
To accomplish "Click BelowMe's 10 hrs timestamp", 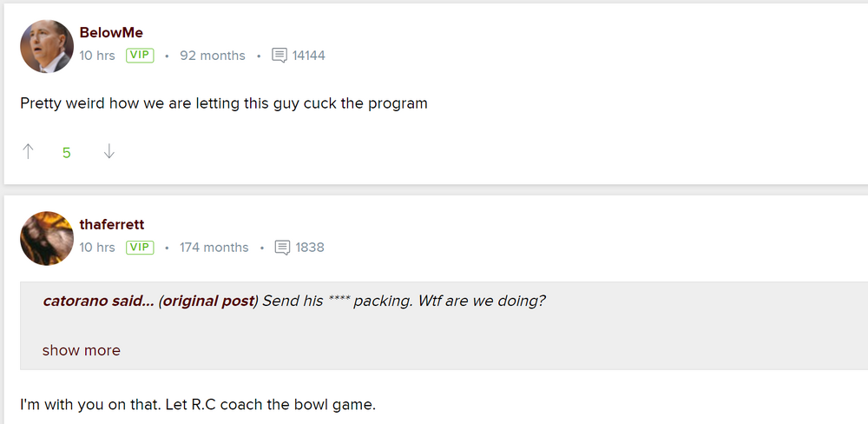I will point(97,56).
